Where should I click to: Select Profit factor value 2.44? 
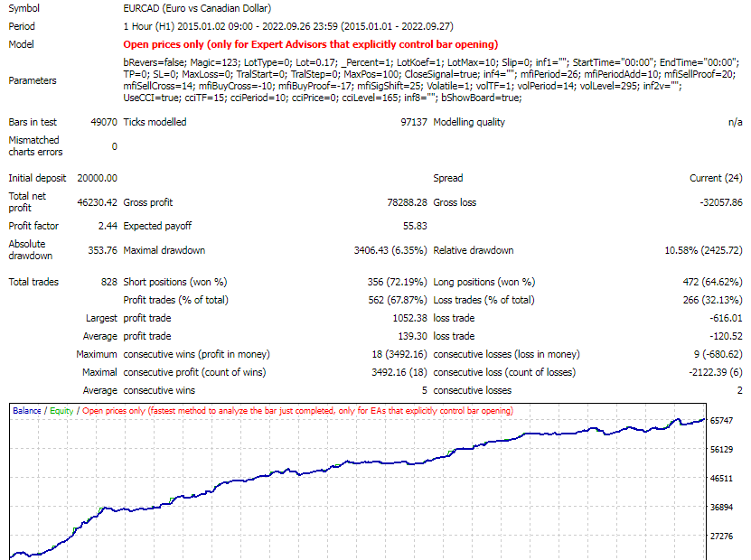coord(108,226)
